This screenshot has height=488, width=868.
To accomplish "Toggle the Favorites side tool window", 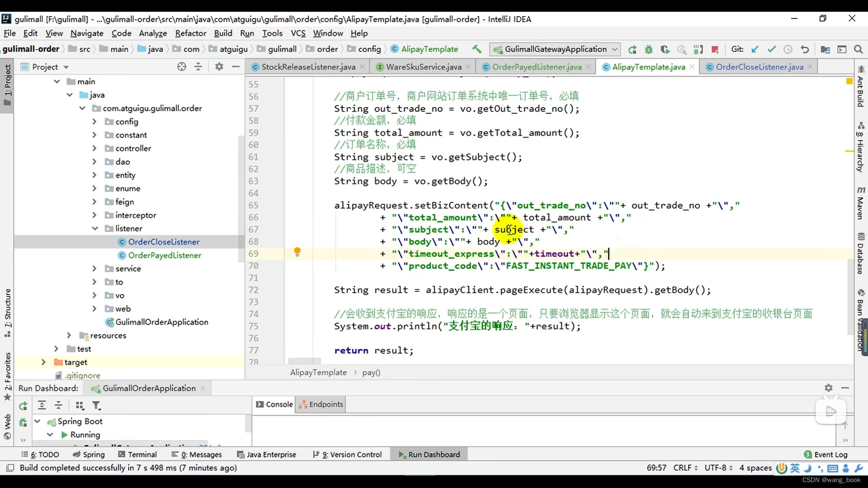I will click(7, 376).
